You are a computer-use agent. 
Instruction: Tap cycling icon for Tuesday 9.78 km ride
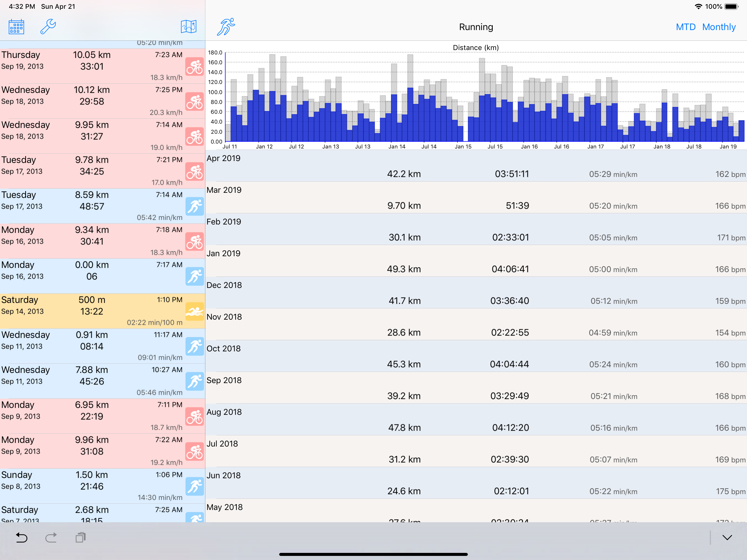point(194,171)
